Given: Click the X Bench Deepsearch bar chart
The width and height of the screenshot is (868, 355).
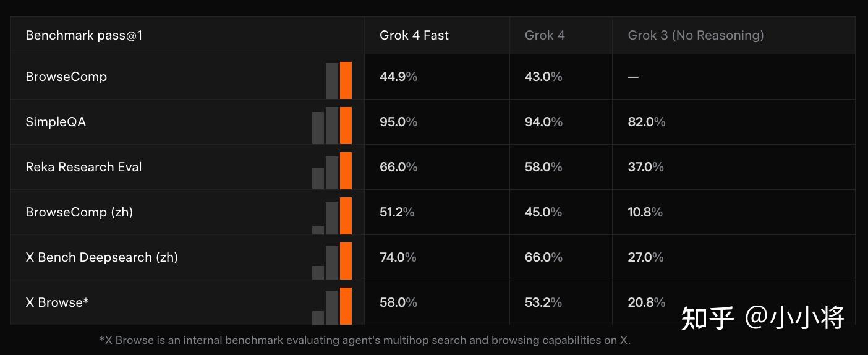Looking at the screenshot, I should (x=333, y=262).
